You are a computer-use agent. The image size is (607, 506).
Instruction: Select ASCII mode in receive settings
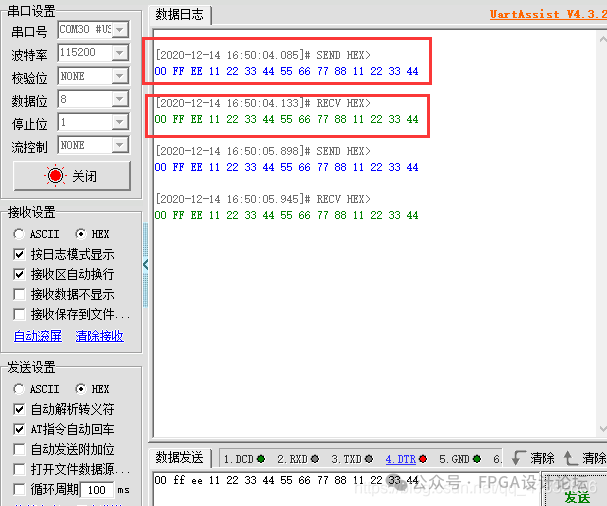point(20,234)
